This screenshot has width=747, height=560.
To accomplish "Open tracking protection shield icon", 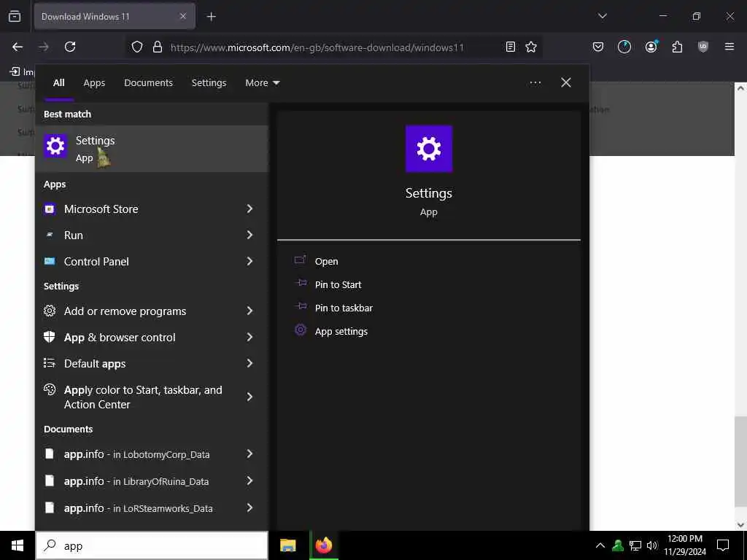I will pos(137,47).
